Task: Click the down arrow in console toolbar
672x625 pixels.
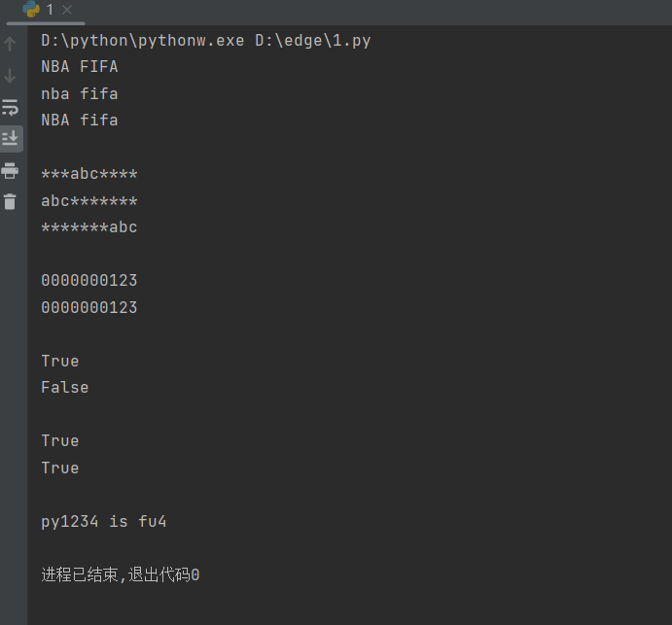Action: click(11, 76)
